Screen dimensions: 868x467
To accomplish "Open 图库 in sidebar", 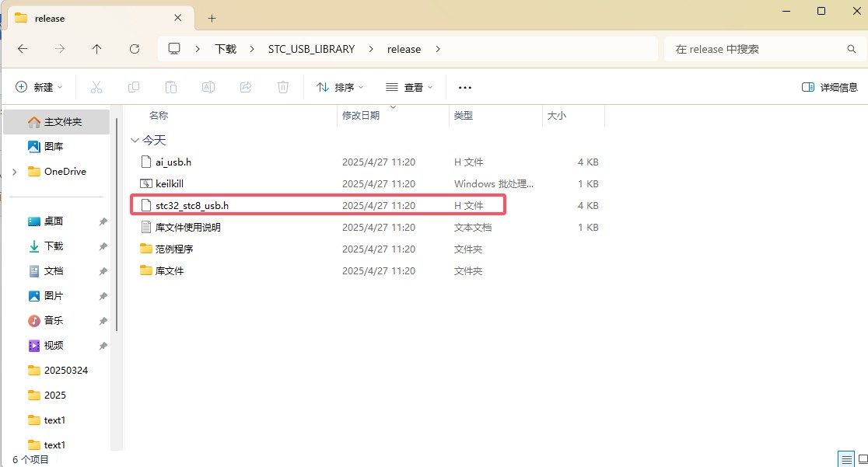I will pyautogui.click(x=53, y=147).
